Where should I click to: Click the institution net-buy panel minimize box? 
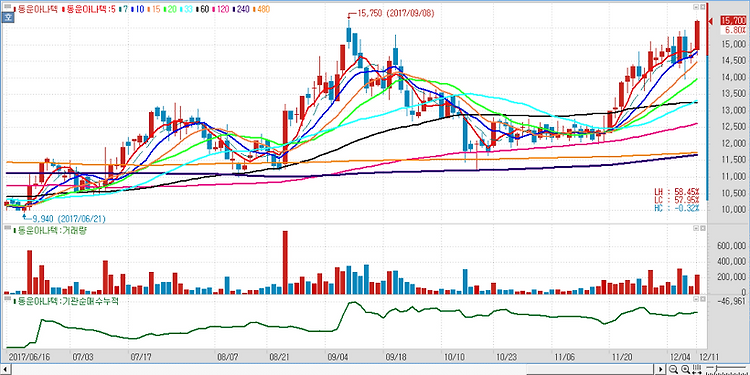coord(696,299)
